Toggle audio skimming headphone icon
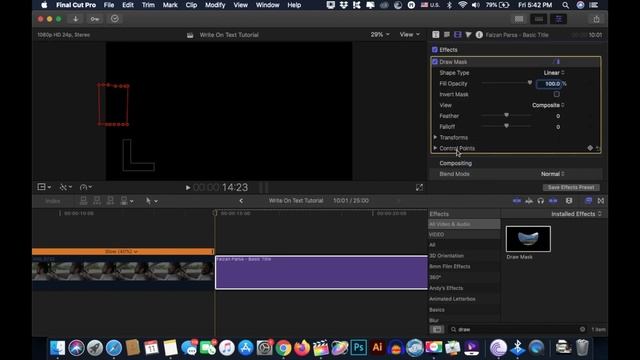The image size is (640, 360). 540,201
